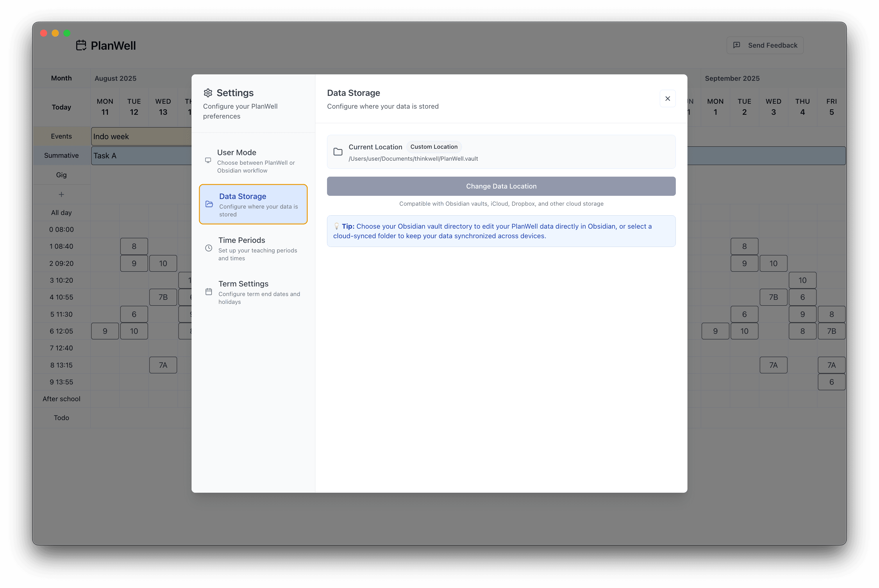Viewport: 879px width, 588px height.
Task: Click the Today button
Action: (x=61, y=107)
